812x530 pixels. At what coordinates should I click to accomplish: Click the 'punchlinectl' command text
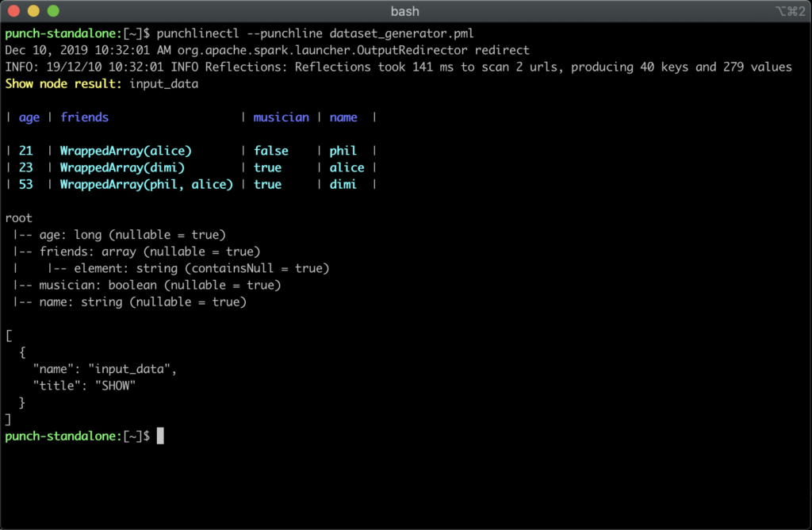197,33
